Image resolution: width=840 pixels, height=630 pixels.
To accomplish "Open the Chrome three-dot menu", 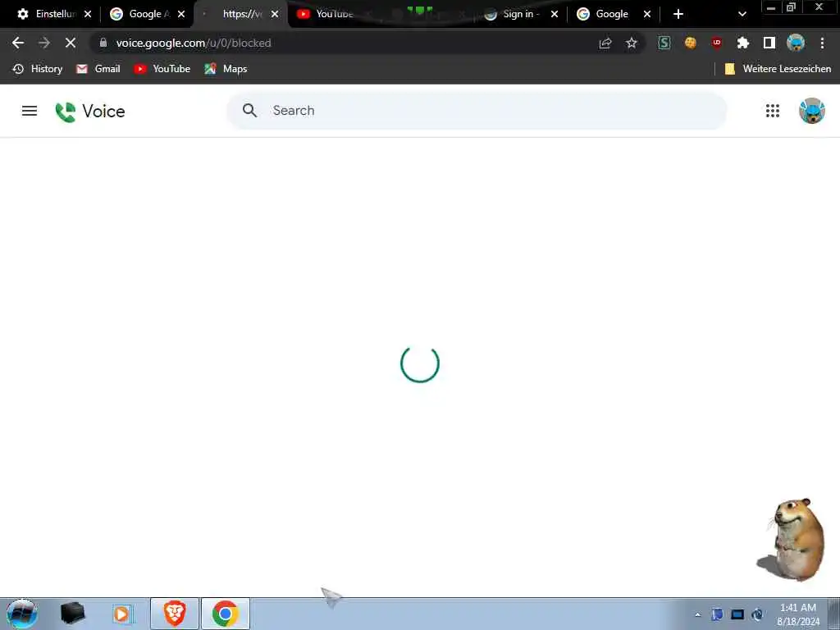I will pos(822,43).
